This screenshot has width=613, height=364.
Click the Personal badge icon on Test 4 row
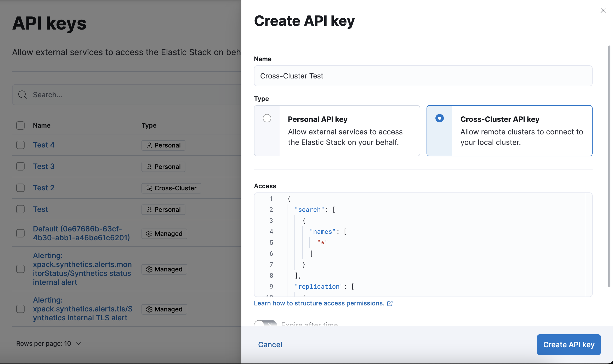pos(149,145)
